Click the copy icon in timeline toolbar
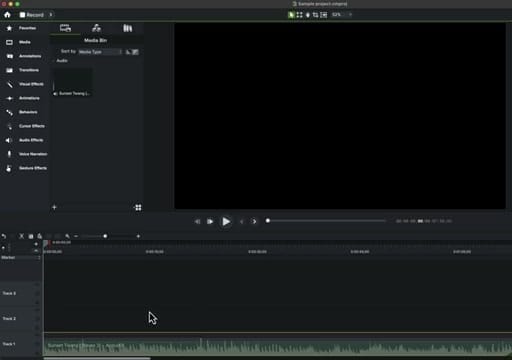 pos(31,236)
